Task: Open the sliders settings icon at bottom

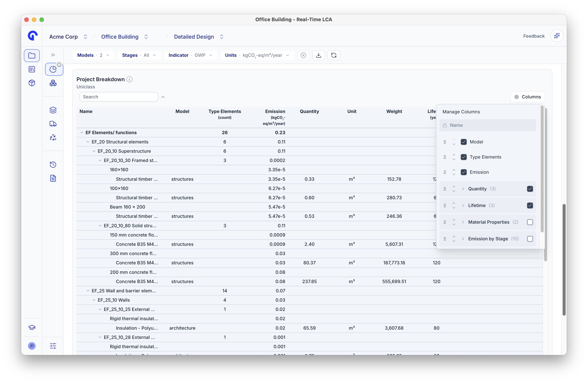Action: pyautogui.click(x=53, y=346)
